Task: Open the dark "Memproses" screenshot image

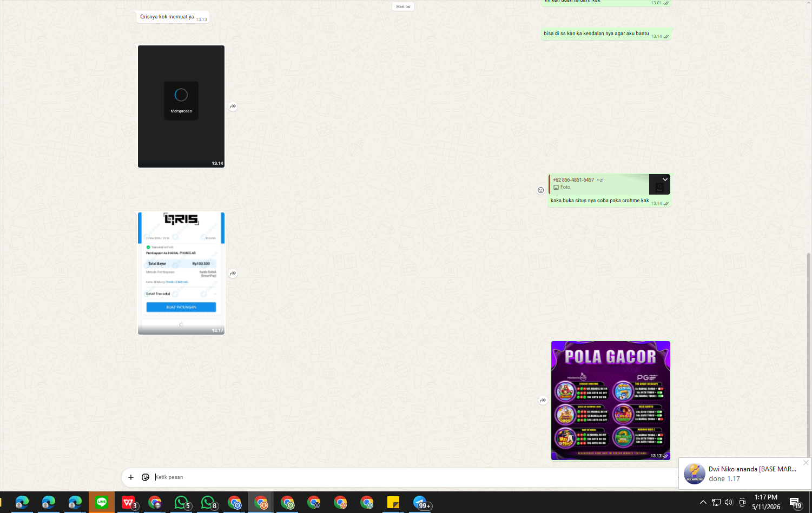Action: click(x=181, y=106)
